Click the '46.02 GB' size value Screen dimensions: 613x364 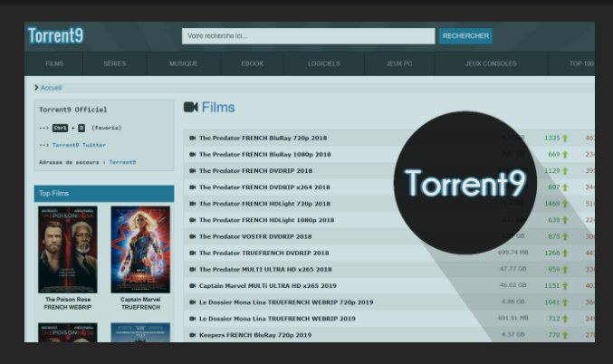tap(512, 285)
